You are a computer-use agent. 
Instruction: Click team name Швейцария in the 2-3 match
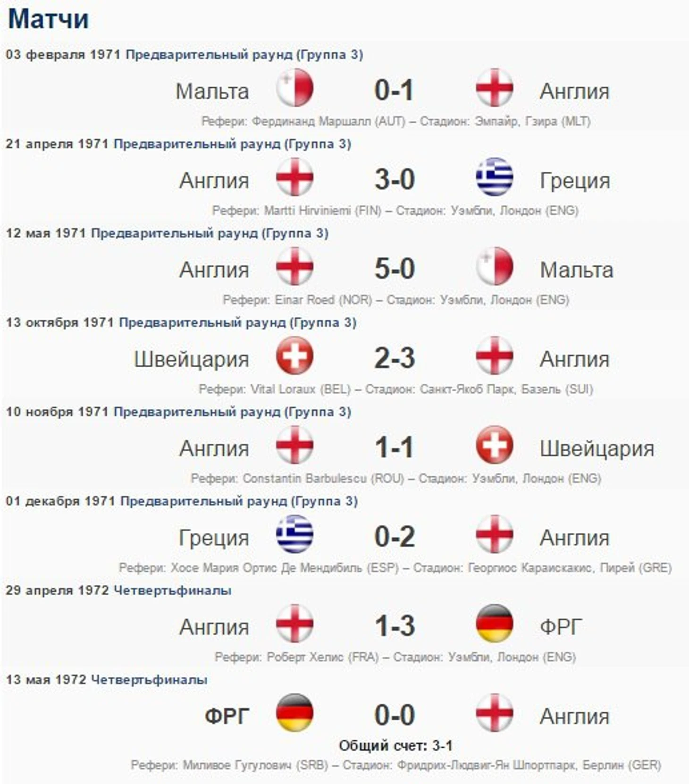[191, 360]
